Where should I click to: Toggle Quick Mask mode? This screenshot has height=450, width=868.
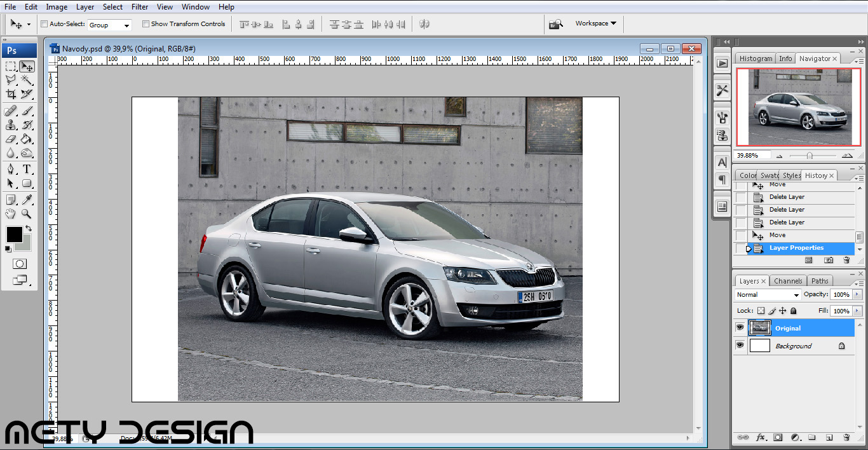coord(19,264)
